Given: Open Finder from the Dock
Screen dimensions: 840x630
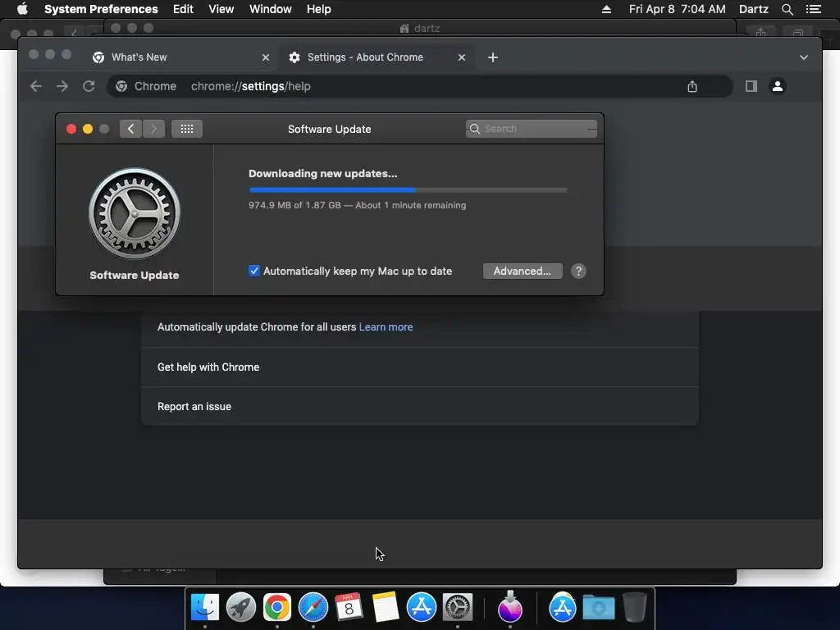Looking at the screenshot, I should pyautogui.click(x=204, y=607).
